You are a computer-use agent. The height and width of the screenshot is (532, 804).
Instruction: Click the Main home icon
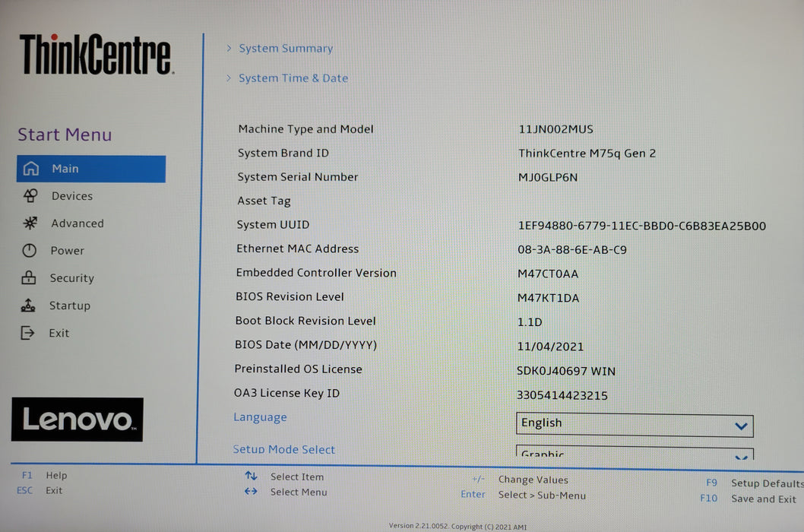30,168
